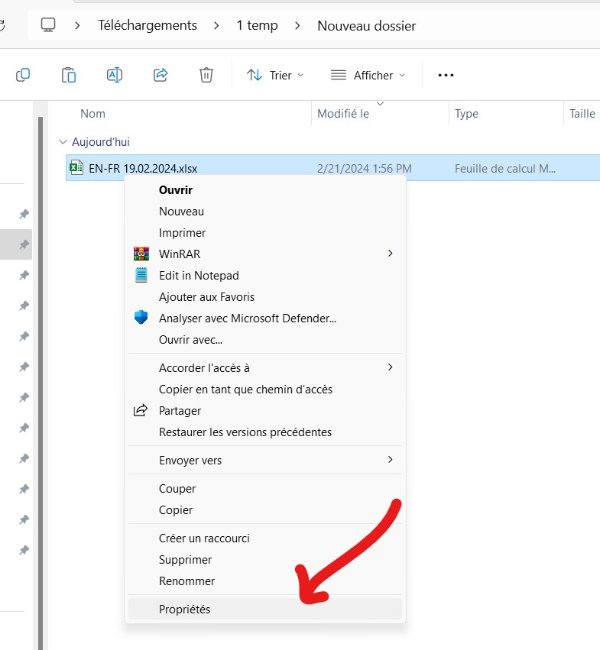Click the Rename icon in the toolbar

(x=114, y=75)
